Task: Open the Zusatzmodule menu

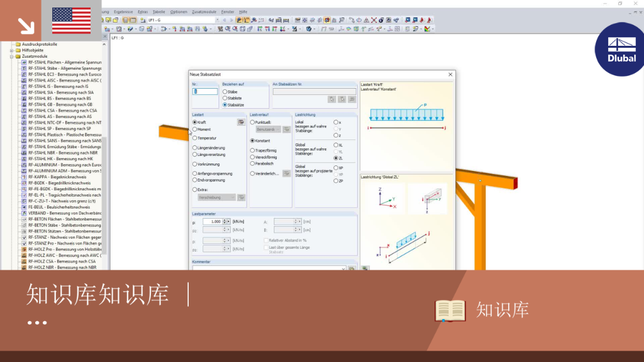Action: click(x=204, y=12)
